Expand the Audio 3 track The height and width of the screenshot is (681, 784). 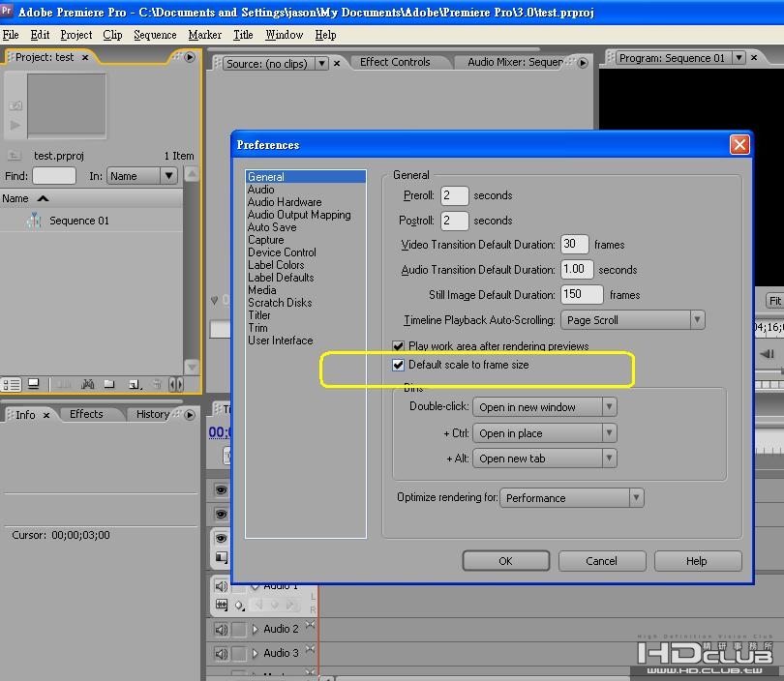tap(255, 653)
